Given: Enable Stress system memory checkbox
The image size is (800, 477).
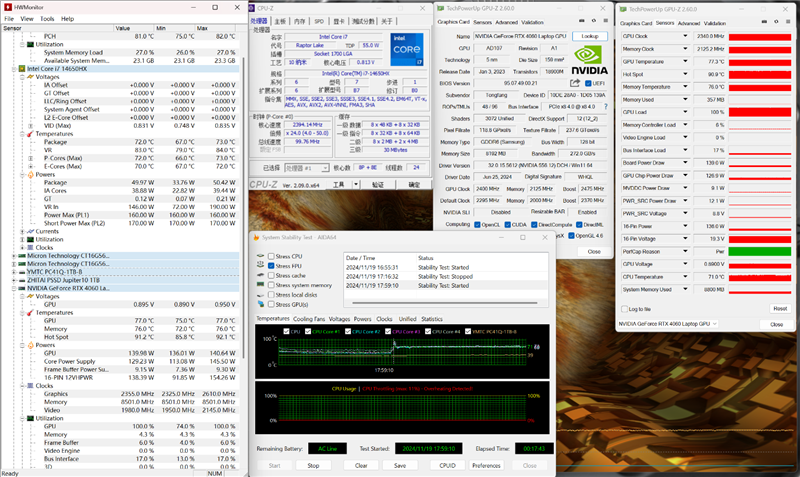Looking at the screenshot, I should point(271,285).
